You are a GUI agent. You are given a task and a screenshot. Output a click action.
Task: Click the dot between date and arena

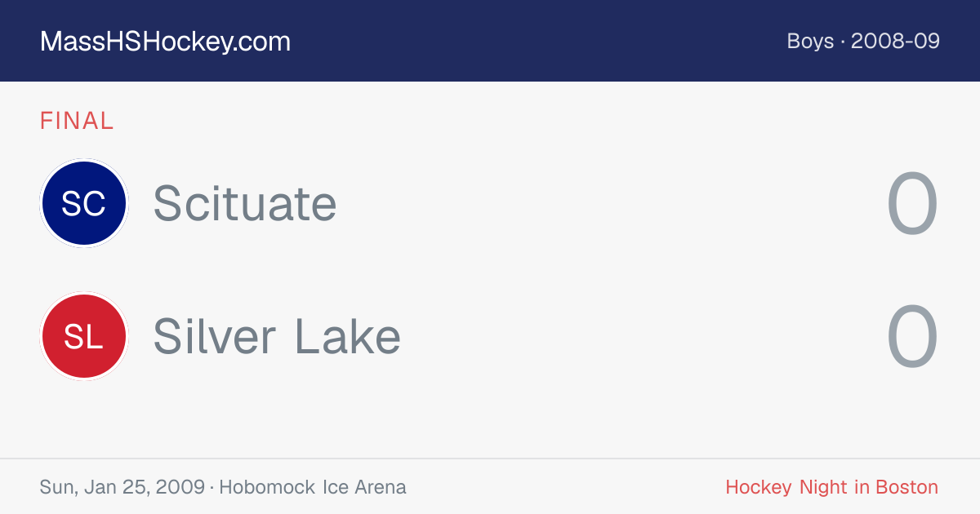pyautogui.click(x=212, y=488)
